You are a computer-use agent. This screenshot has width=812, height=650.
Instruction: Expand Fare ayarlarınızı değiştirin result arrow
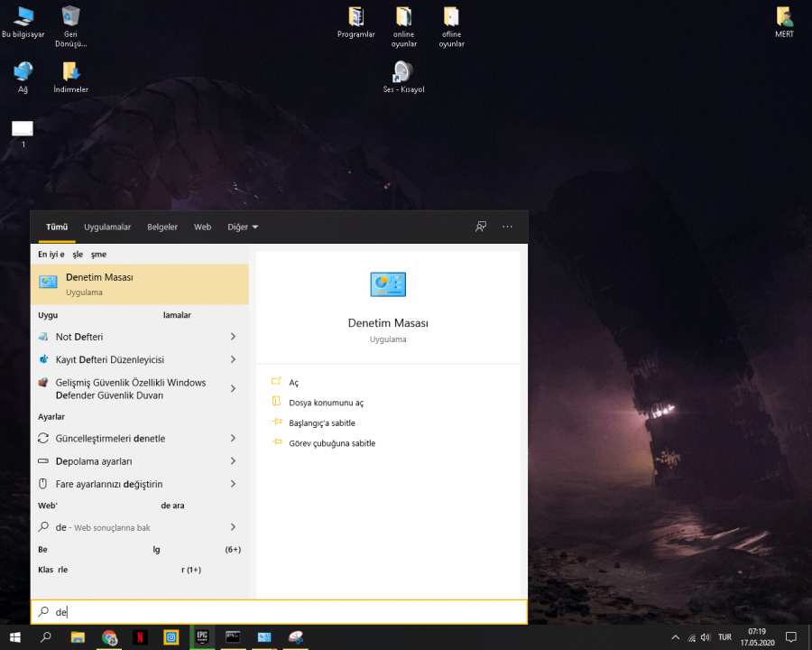coord(233,484)
